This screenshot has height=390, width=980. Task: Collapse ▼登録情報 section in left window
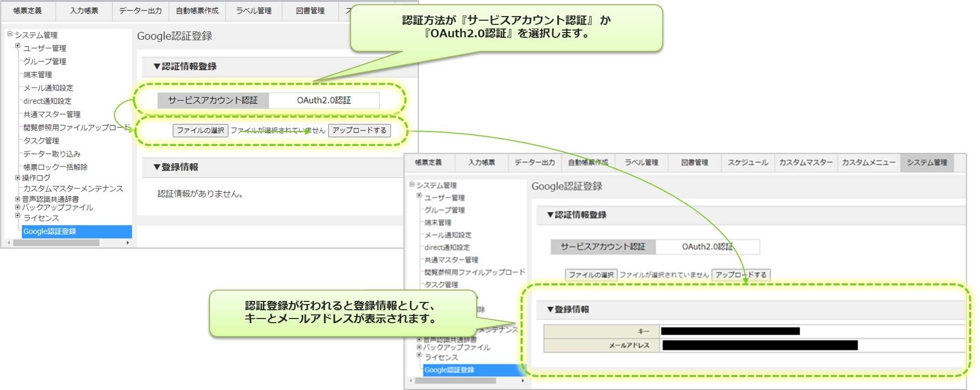176,167
